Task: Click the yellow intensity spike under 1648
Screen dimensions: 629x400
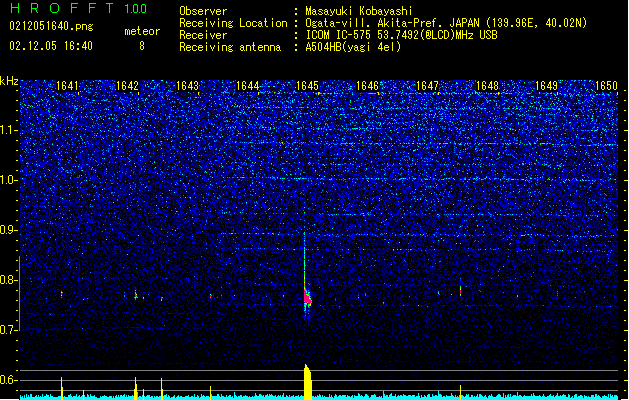Action: tap(461, 392)
